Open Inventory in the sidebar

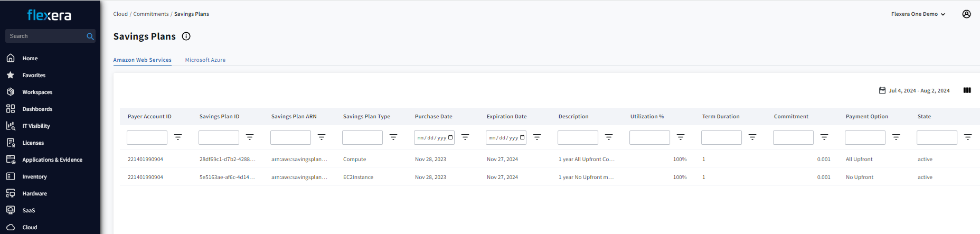(x=34, y=176)
